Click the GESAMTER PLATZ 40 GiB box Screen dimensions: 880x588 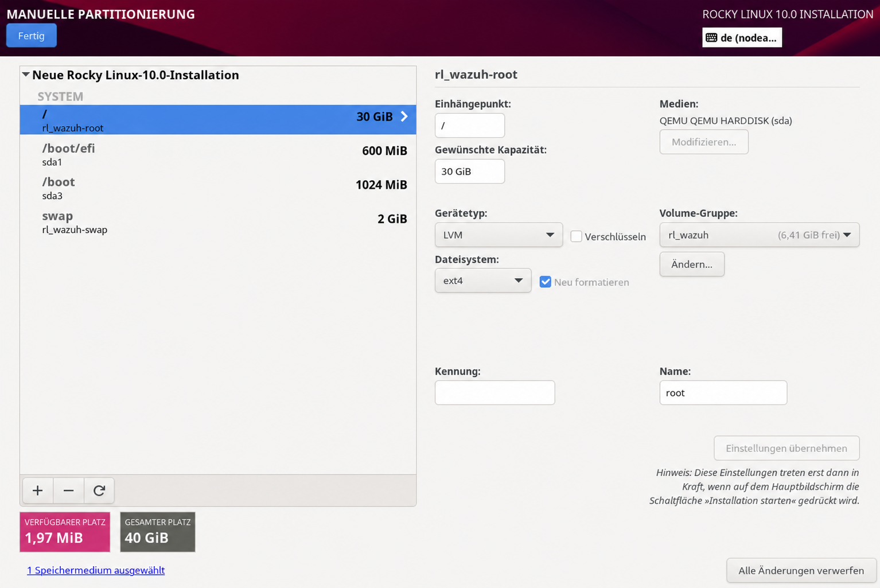[158, 532]
